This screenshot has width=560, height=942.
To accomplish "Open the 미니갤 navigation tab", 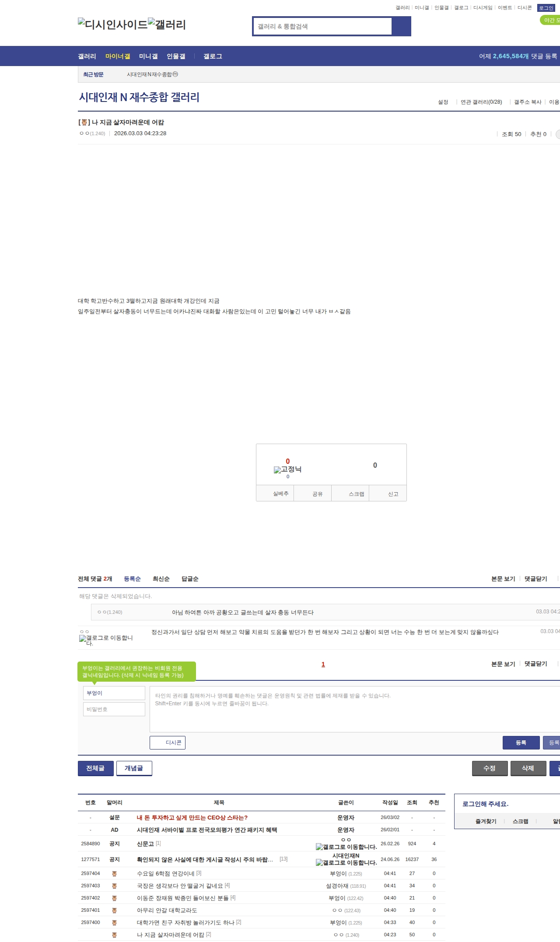I will (148, 56).
